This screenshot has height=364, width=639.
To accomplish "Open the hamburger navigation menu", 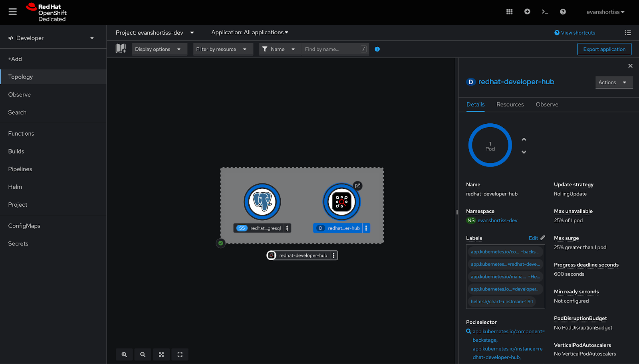I will pyautogui.click(x=13, y=12).
